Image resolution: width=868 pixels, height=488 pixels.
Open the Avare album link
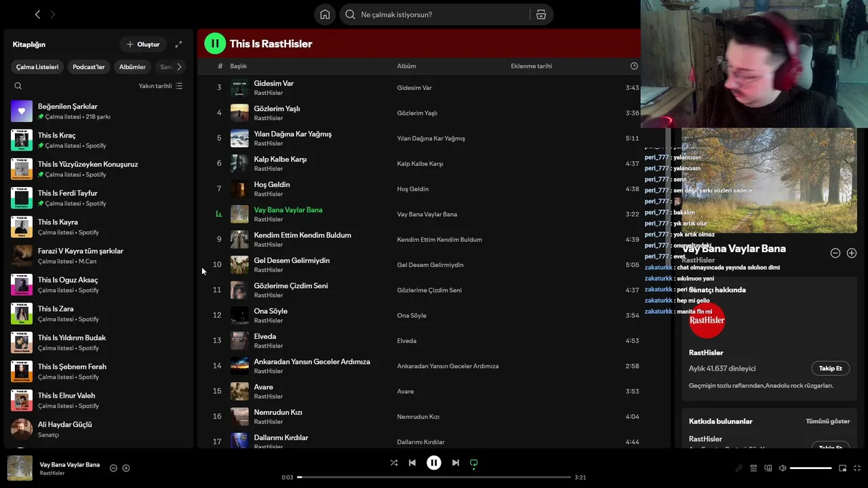coord(406,391)
